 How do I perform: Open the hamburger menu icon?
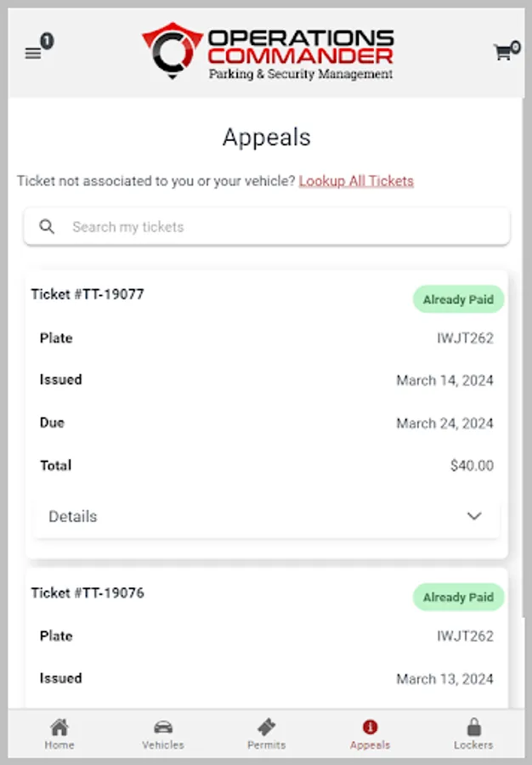(x=32, y=53)
